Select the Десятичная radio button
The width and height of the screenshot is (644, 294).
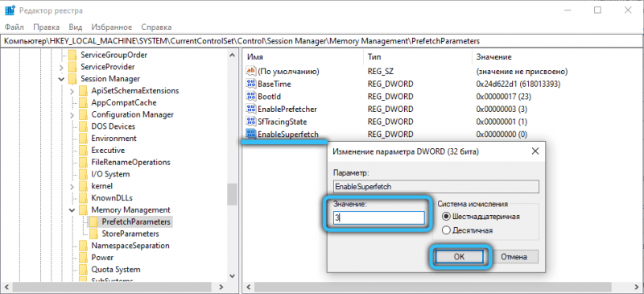point(446,230)
